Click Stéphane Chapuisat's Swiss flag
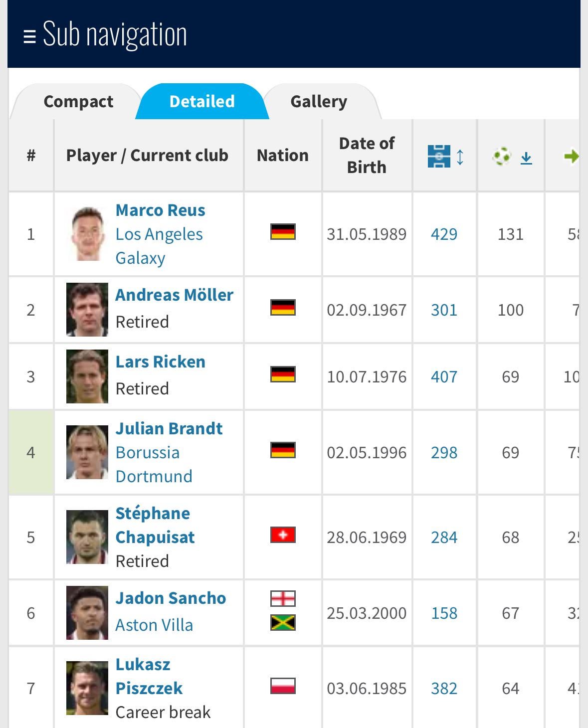The image size is (588, 728). [x=283, y=535]
